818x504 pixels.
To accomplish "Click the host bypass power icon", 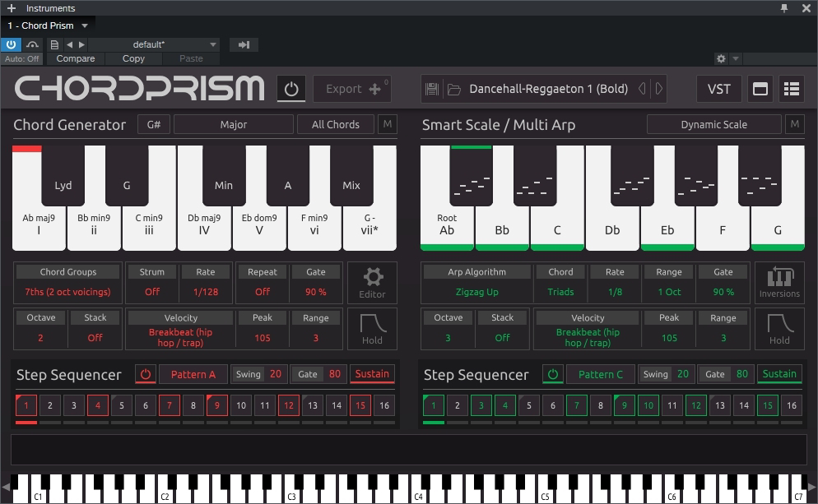I will click(11, 44).
